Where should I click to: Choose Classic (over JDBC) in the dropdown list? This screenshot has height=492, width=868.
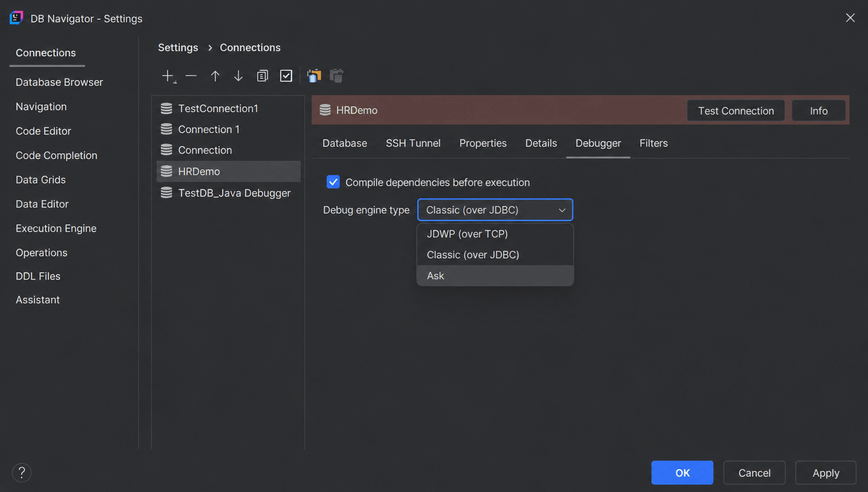pyautogui.click(x=495, y=255)
